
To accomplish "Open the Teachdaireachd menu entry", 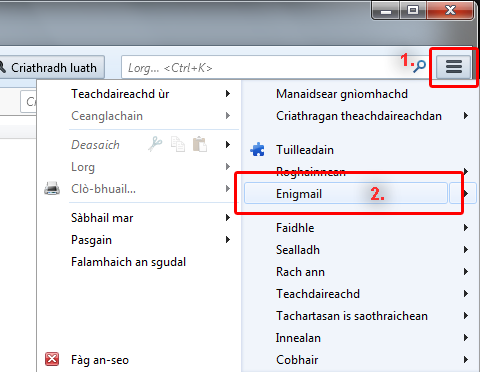I will coord(318,294).
